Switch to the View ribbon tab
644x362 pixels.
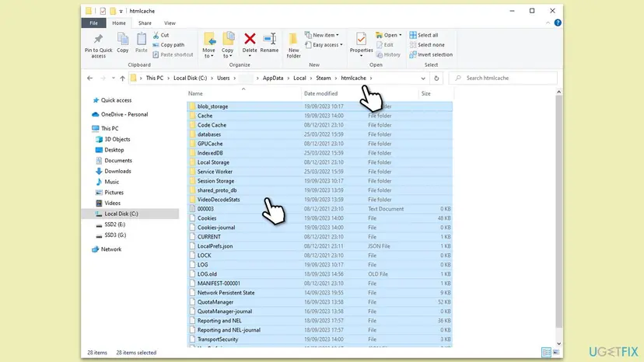[170, 23]
